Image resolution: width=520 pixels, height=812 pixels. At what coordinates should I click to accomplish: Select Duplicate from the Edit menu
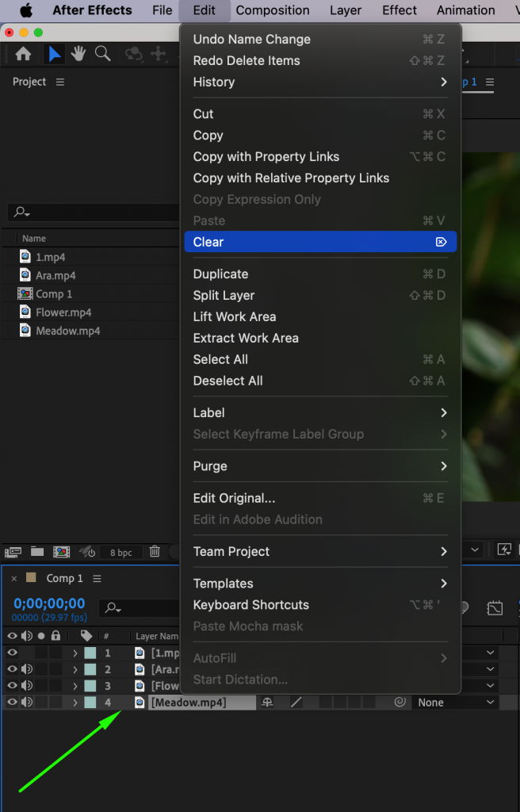pos(220,274)
